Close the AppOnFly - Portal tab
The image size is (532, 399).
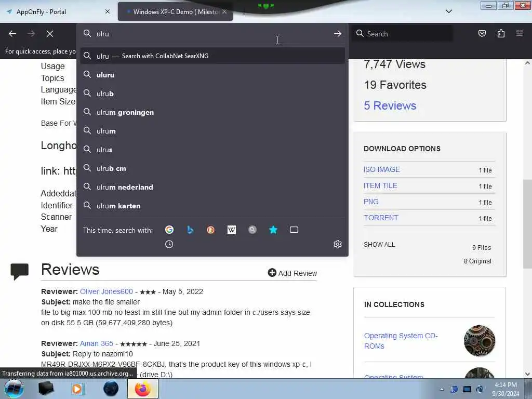107,11
